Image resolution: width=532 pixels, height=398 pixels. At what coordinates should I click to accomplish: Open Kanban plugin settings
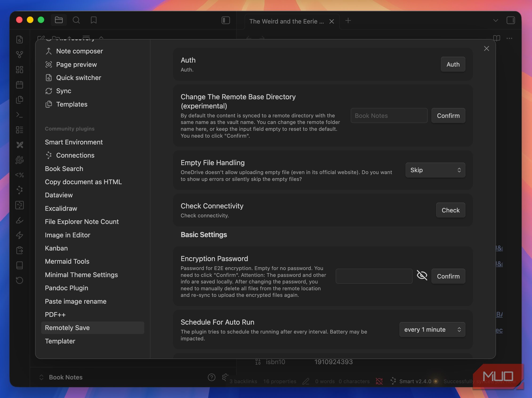[x=93, y=248]
